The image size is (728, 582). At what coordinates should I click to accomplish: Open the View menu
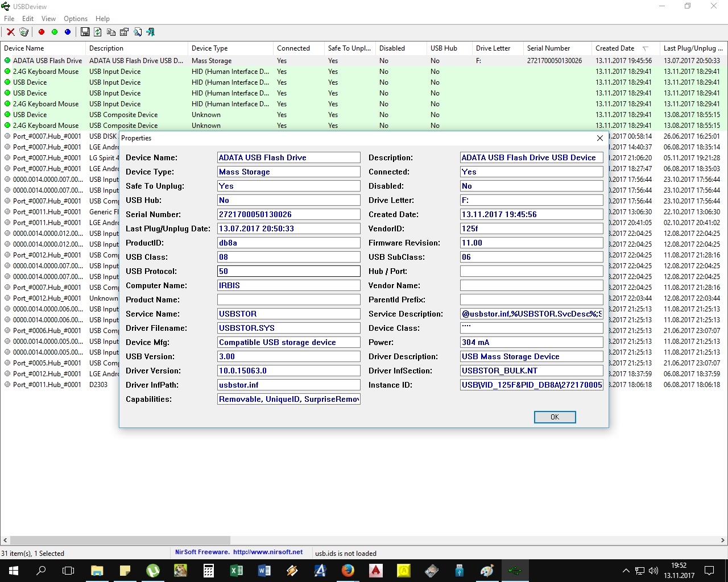[x=48, y=19]
